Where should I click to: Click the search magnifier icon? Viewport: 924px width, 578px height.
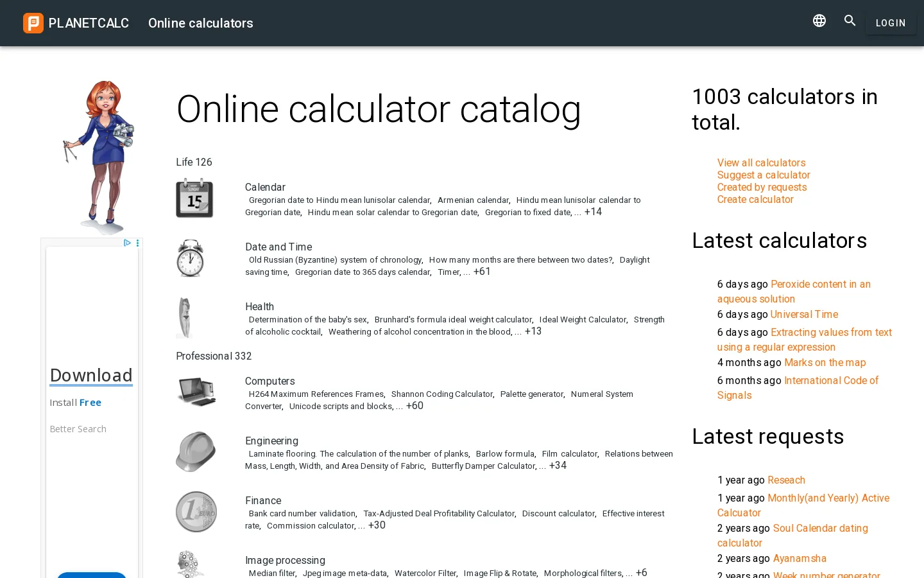click(850, 21)
